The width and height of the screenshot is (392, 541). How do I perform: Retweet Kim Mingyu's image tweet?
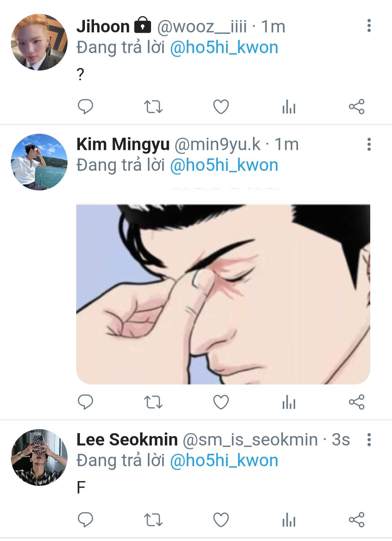coord(153,402)
